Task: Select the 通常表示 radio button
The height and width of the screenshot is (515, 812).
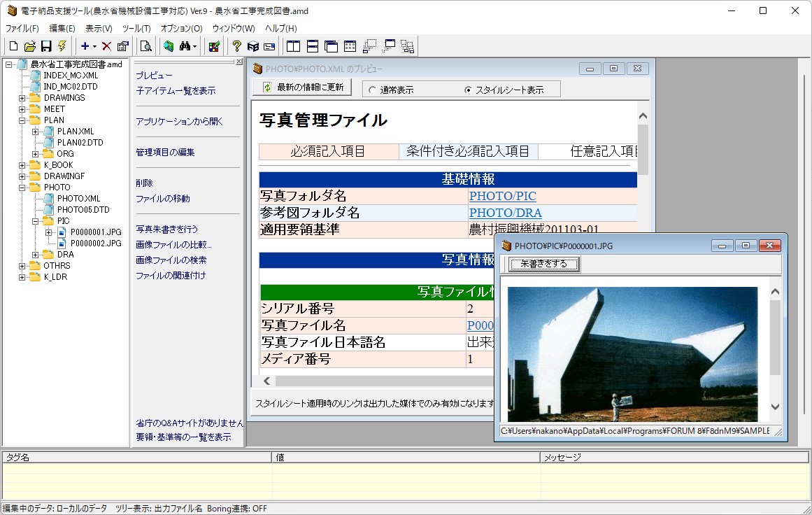Action: pyautogui.click(x=371, y=90)
